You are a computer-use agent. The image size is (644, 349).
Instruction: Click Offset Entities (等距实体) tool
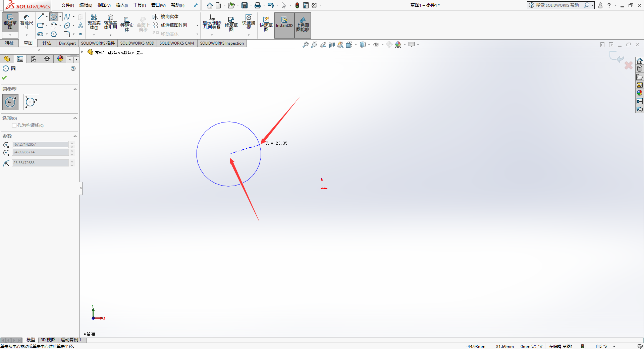tap(127, 24)
